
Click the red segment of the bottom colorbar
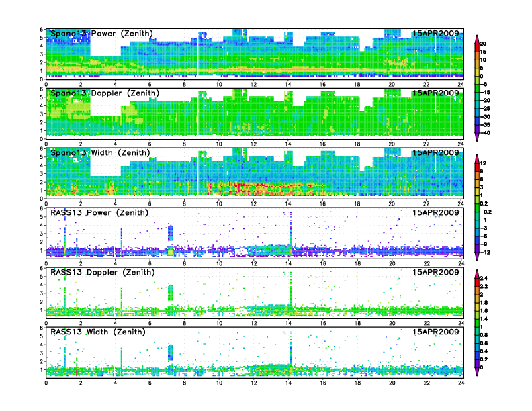tap(477, 282)
